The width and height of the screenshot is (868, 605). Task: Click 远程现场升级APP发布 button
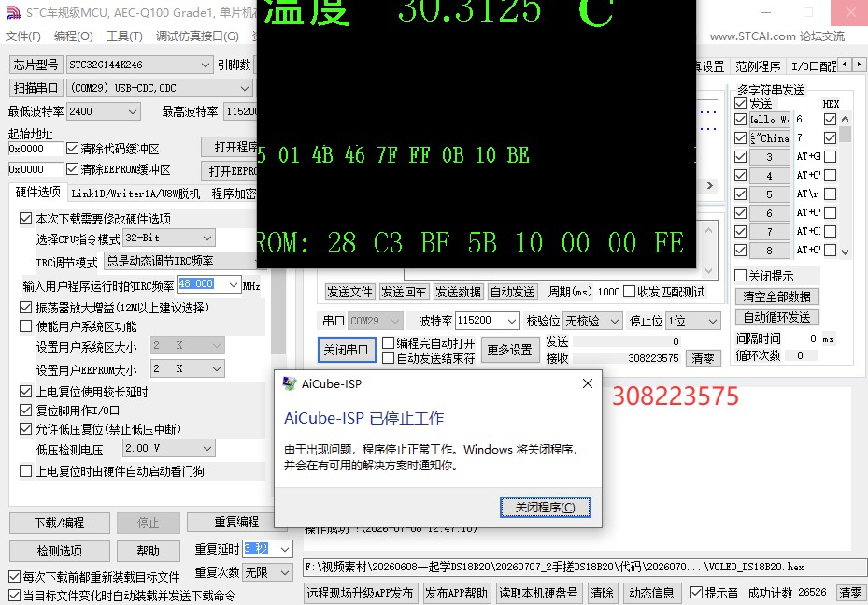pos(361,593)
